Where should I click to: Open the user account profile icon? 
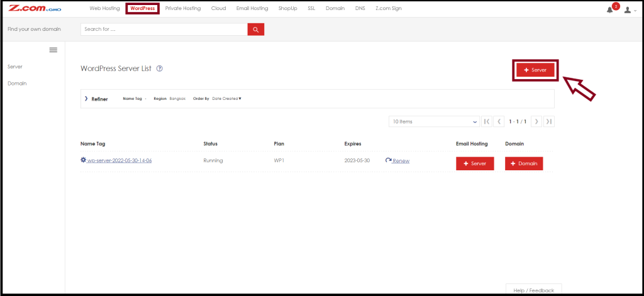coord(627,10)
